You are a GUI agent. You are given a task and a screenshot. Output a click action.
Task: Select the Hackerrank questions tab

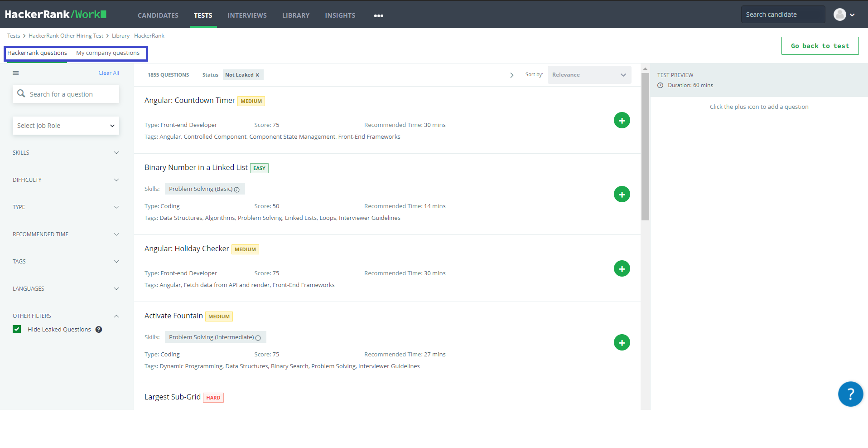click(37, 53)
